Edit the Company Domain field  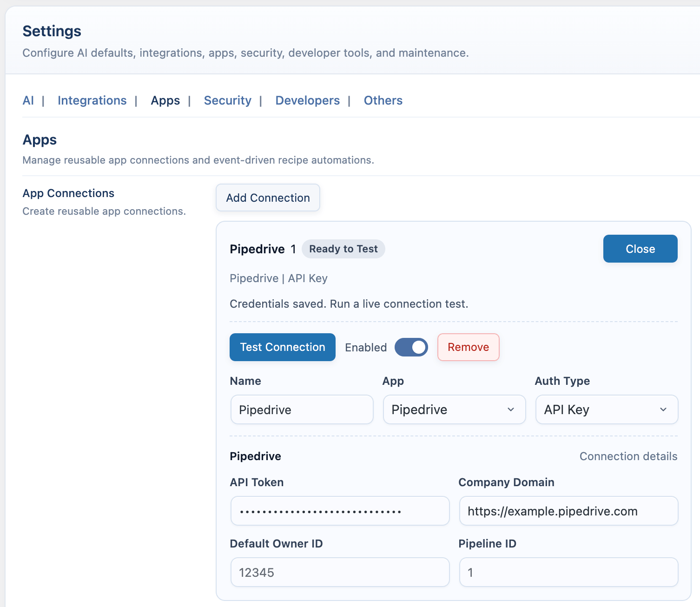pyautogui.click(x=568, y=511)
